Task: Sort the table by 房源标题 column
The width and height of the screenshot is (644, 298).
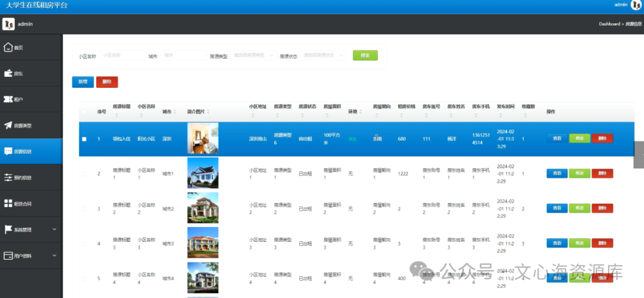Action: (116, 116)
